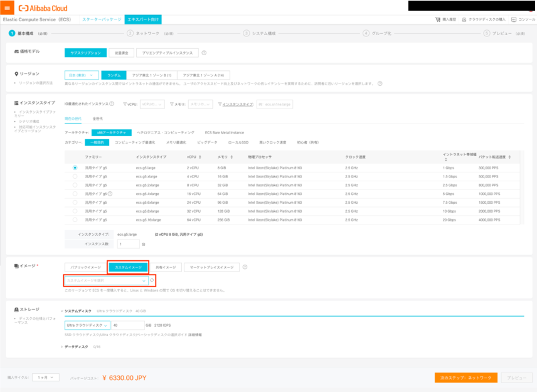Open purchase history cart icon
Image resolution: width=537 pixels, height=392 pixels.
(x=438, y=19)
